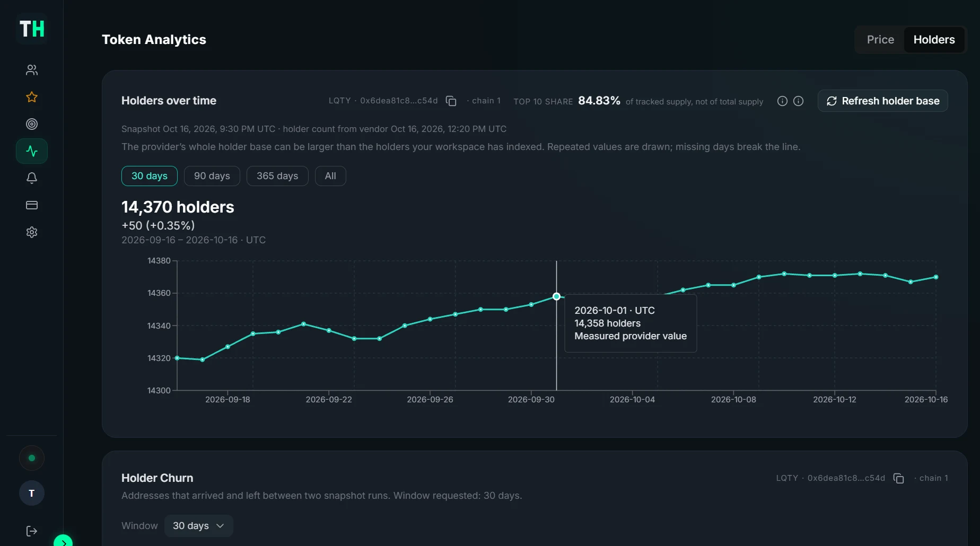
Task: Open the users icon in sidebar
Action: tap(32, 70)
